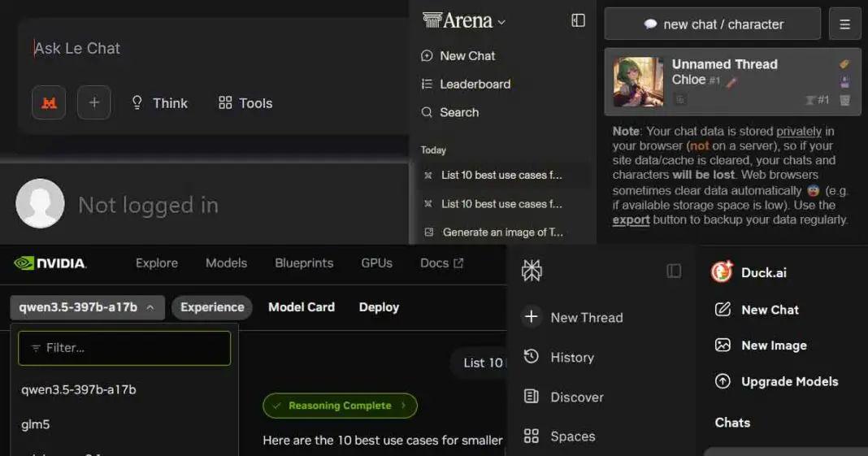Open the Models menu on the NVIDIA site
The height and width of the screenshot is (456, 868).
pyautogui.click(x=227, y=263)
